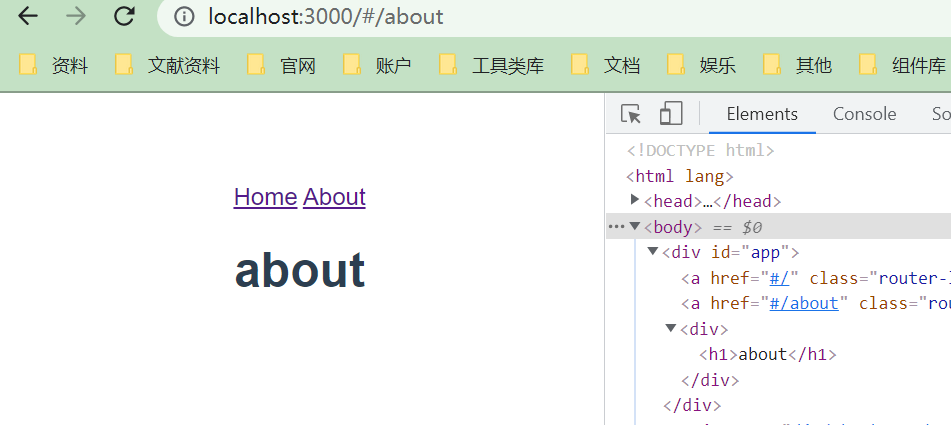951x425 pixels.
Task: Click the #/ href link in Elements
Action: click(779, 278)
